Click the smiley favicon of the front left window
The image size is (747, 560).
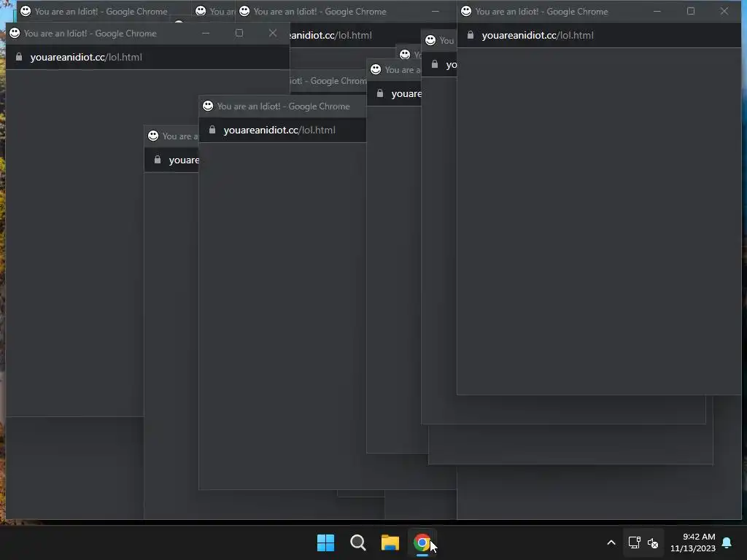(x=15, y=33)
